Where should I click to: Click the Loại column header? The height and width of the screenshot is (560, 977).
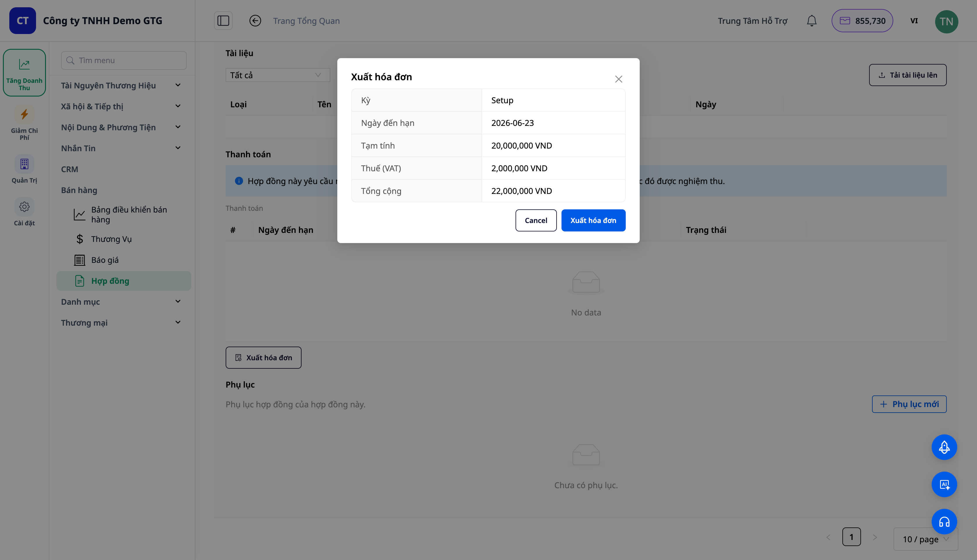pyautogui.click(x=238, y=104)
